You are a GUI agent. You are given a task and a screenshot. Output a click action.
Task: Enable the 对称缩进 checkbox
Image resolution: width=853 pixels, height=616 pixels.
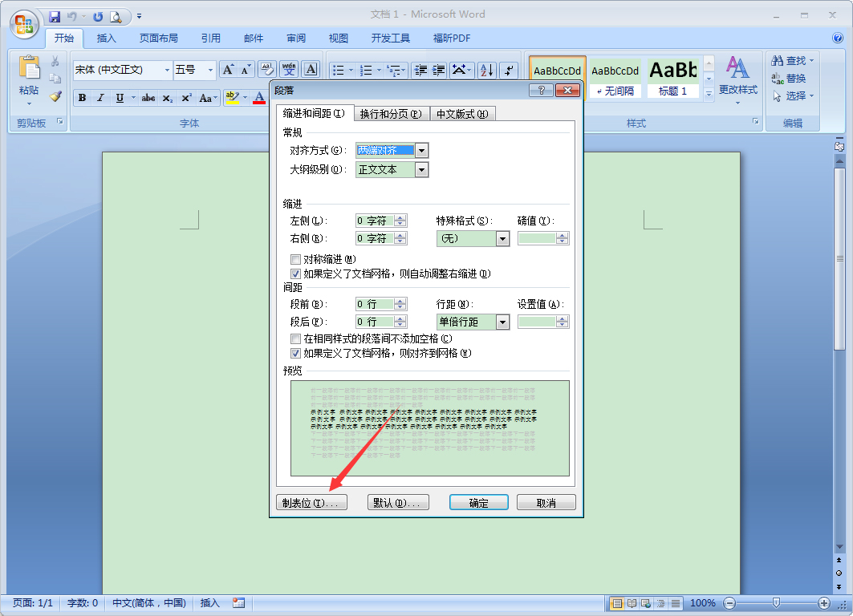click(x=296, y=259)
